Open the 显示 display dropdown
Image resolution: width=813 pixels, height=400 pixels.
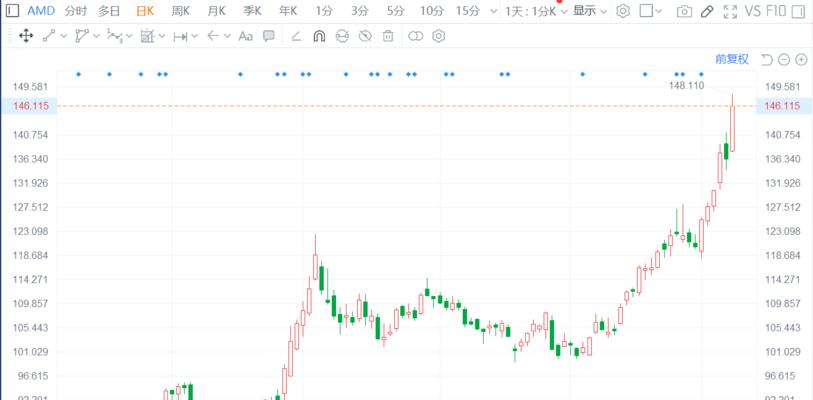[590, 11]
